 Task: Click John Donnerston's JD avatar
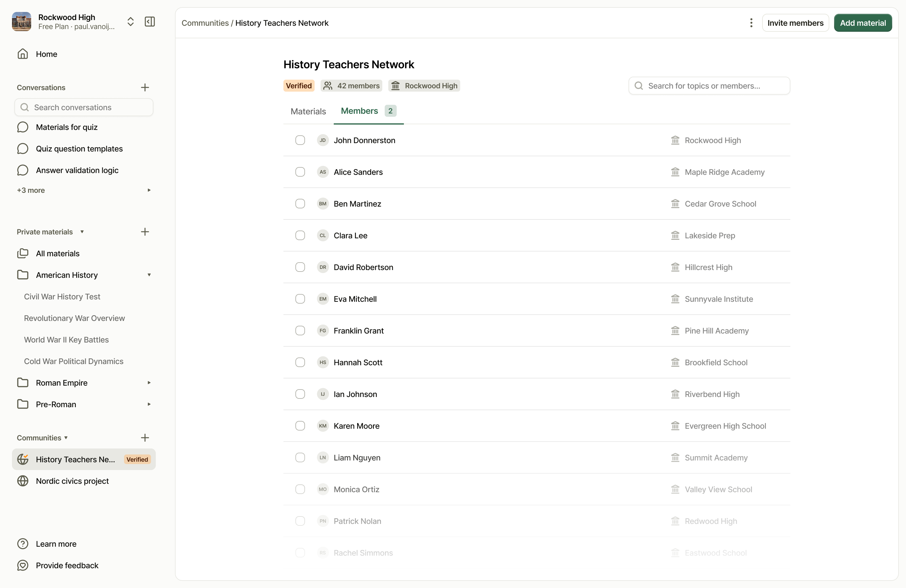(x=323, y=140)
